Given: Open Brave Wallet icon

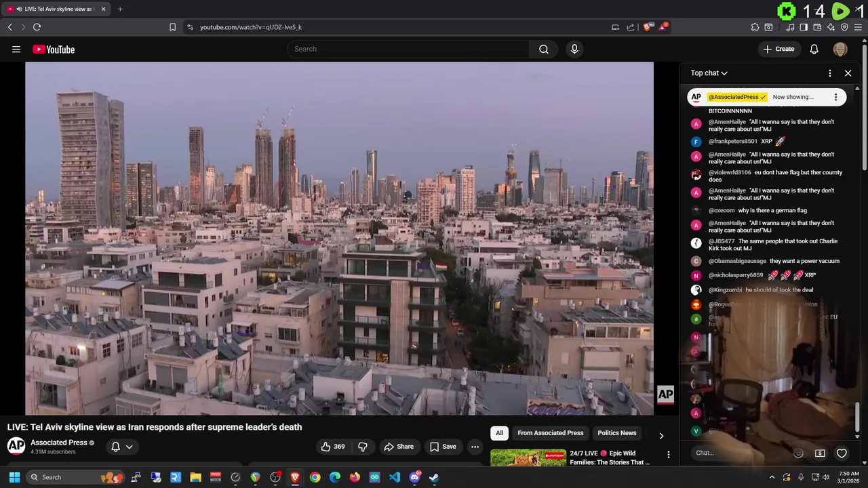Looking at the screenshot, I should (x=817, y=27).
